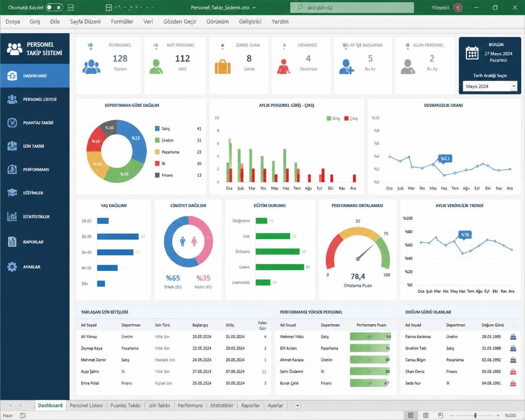Click the Ali Yılmaz row name

pyautogui.click(x=89, y=337)
